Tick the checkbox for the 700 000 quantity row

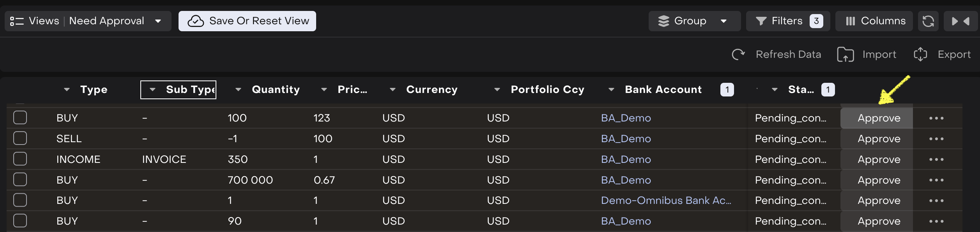(20, 180)
